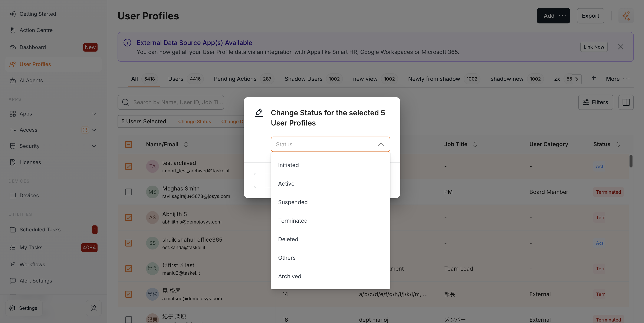Uncheck the a.matsuo@demojosys.com row checkbox
Viewport: 644px width, 323px height.
[x=128, y=294]
